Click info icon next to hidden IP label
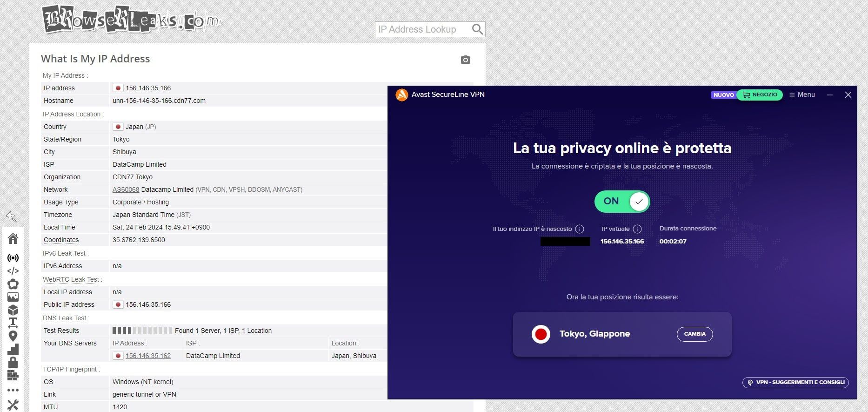This screenshot has height=412, width=868. click(580, 229)
